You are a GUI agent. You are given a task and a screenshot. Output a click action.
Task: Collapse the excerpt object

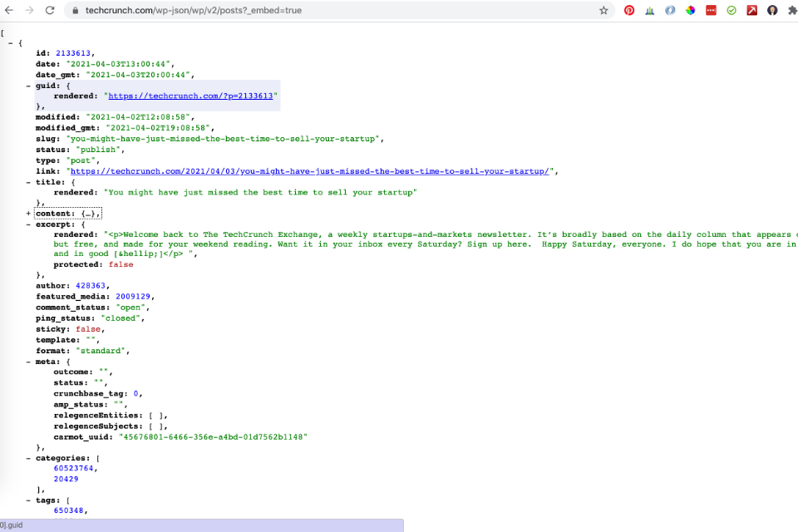28,224
